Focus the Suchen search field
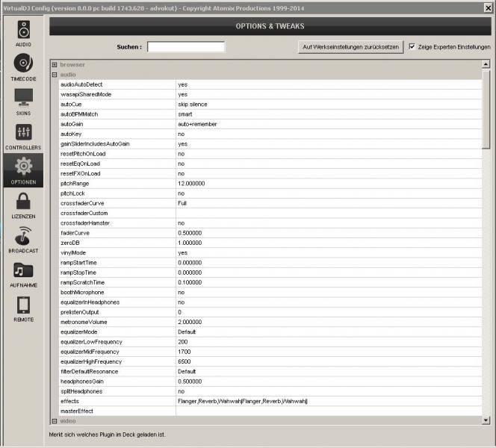Viewport: 496px width, 448px height. 186,47
